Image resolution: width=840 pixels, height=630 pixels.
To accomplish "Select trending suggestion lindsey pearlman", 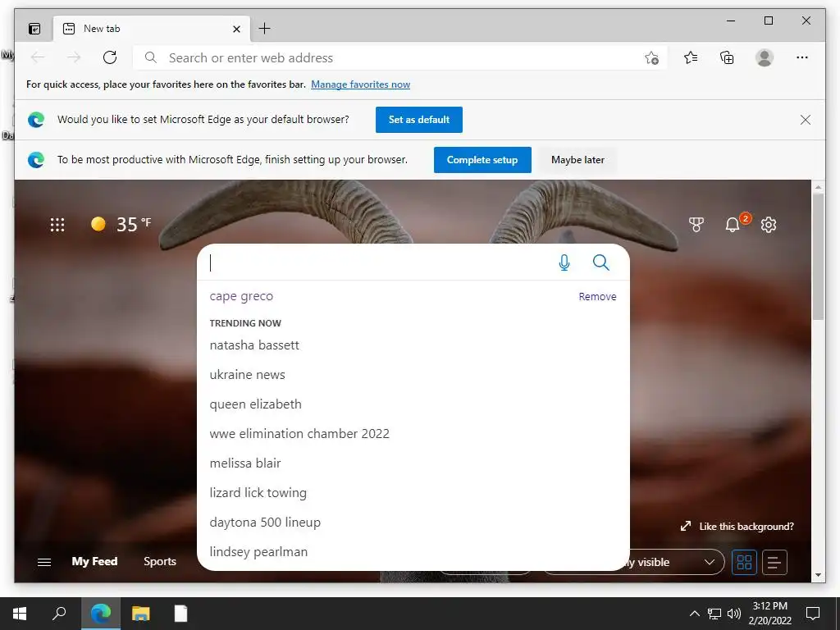I will (258, 551).
